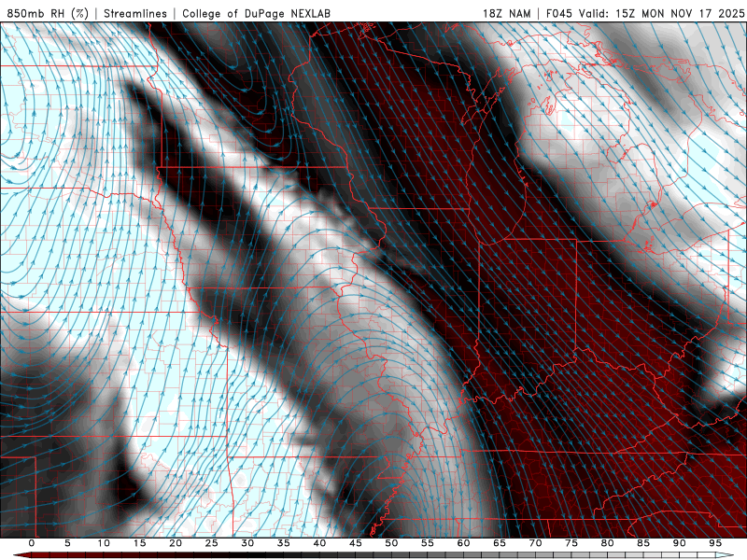Click the "30" value on the RH scale
The height and width of the screenshot is (560, 747).
coord(247,543)
